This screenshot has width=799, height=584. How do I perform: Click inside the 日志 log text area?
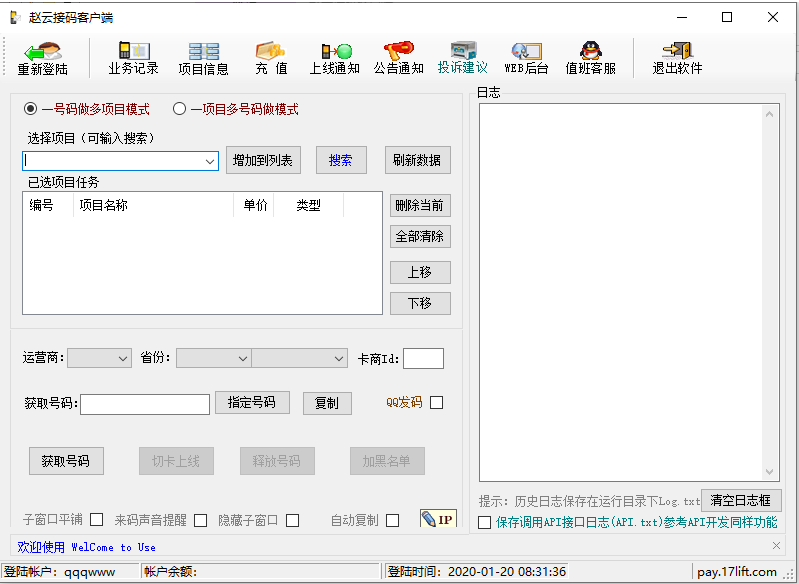(621, 293)
